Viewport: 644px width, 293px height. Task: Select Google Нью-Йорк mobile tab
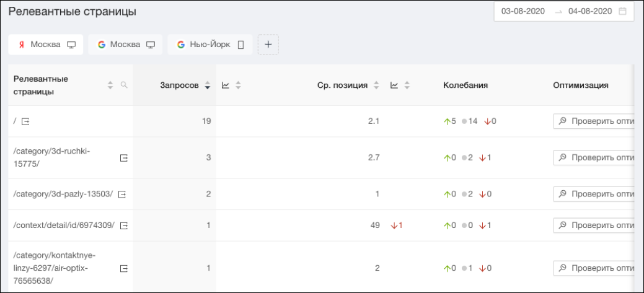click(210, 45)
